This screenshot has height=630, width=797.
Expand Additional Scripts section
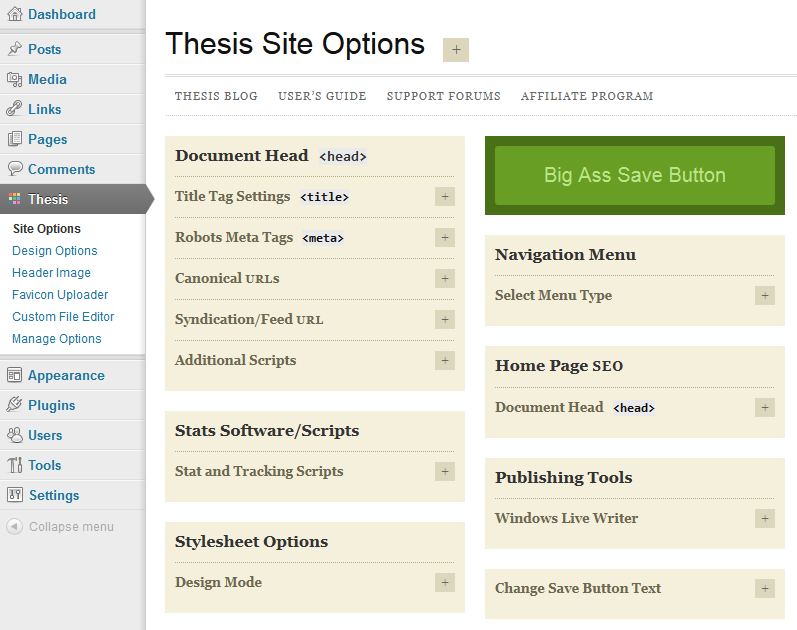click(x=445, y=361)
